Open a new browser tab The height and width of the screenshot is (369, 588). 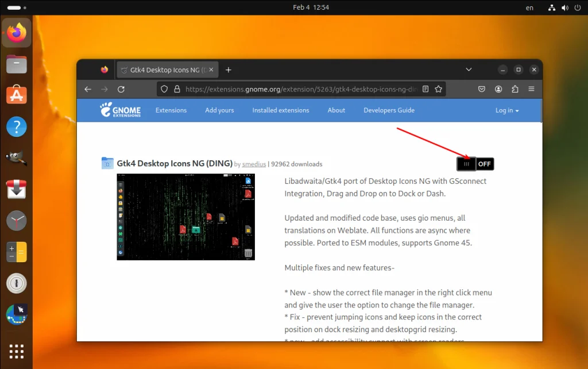coord(229,70)
